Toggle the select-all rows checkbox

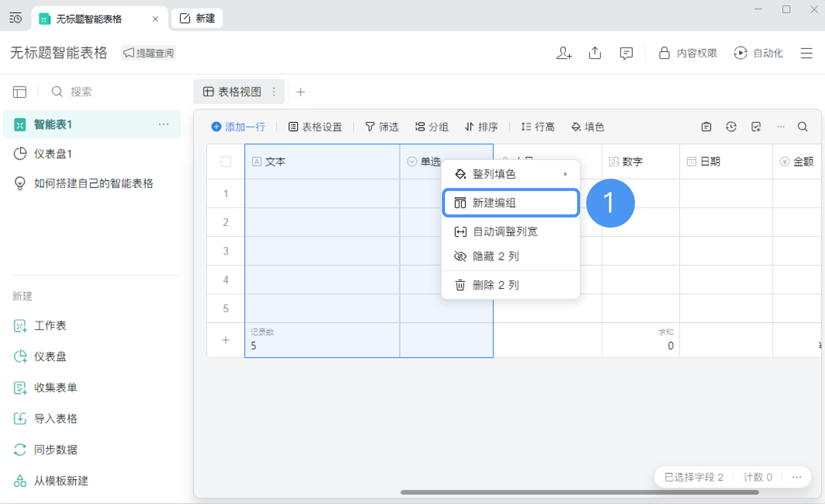(x=226, y=162)
